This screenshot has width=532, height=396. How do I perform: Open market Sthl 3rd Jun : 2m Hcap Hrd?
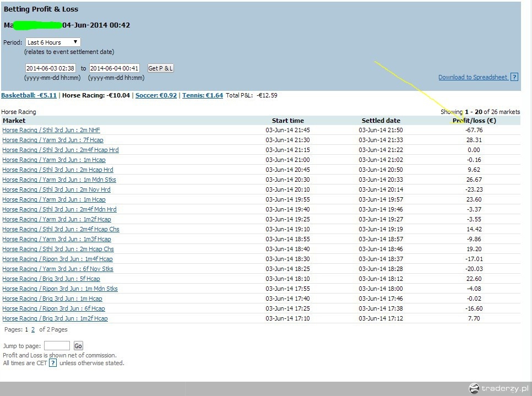(x=58, y=170)
